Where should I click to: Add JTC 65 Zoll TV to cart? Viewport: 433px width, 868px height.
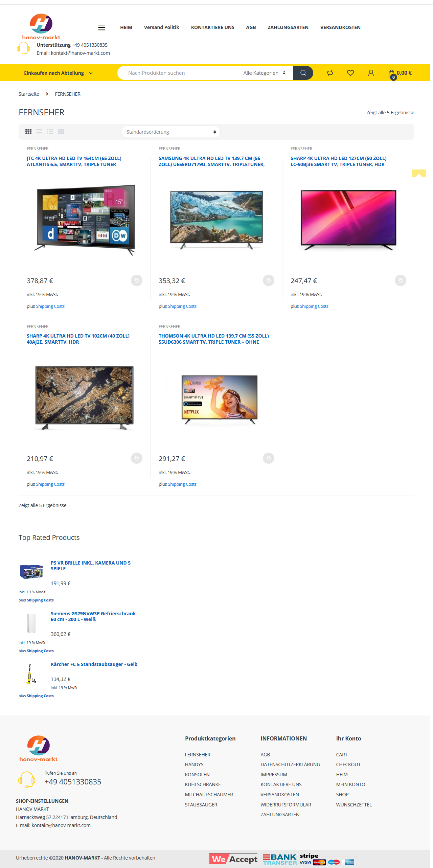click(x=137, y=280)
